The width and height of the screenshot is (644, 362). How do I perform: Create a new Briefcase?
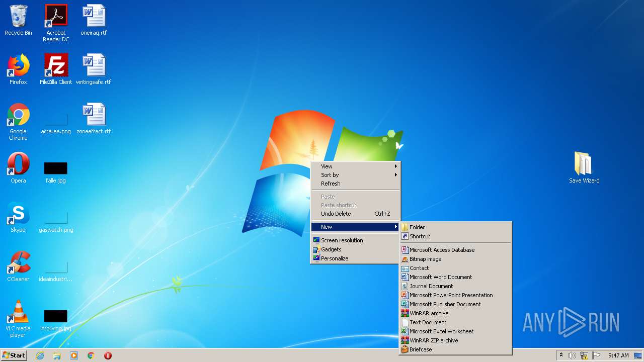pyautogui.click(x=455, y=349)
